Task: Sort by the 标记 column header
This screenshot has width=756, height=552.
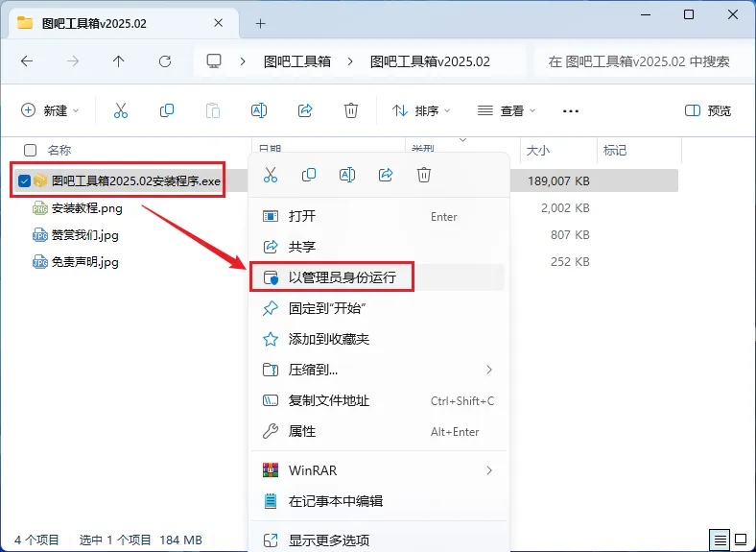Action: (x=615, y=150)
